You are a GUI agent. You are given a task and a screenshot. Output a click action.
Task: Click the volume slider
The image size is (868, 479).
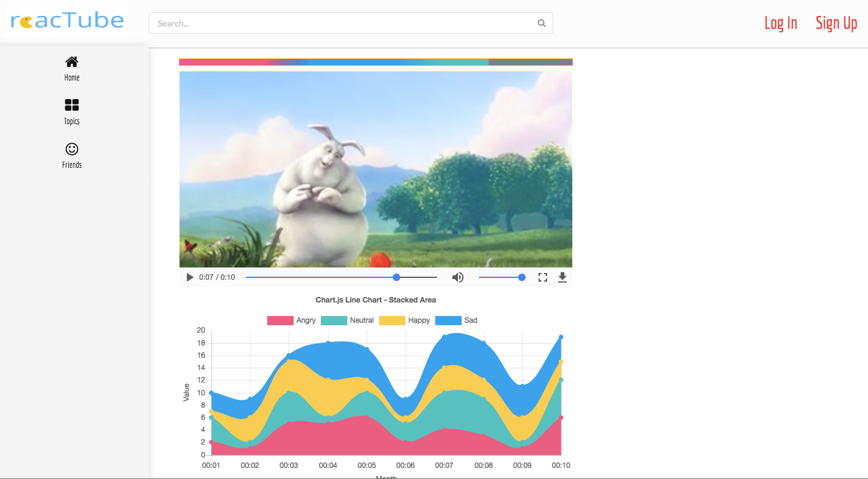coord(502,277)
